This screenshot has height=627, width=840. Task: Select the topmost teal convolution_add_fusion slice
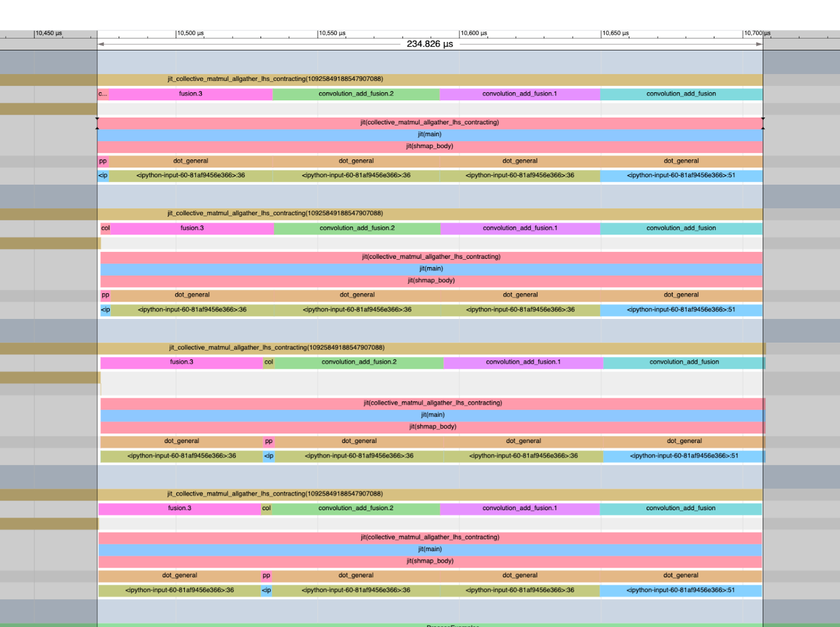pyautogui.click(x=681, y=94)
